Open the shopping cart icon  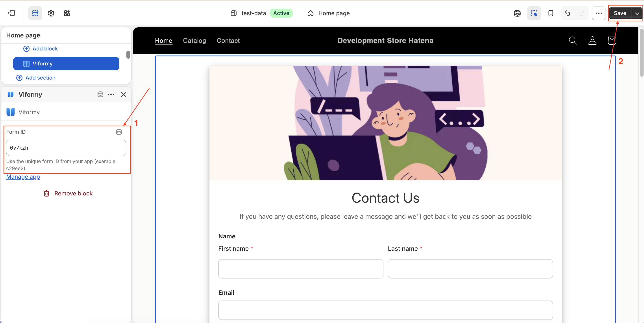(x=612, y=41)
